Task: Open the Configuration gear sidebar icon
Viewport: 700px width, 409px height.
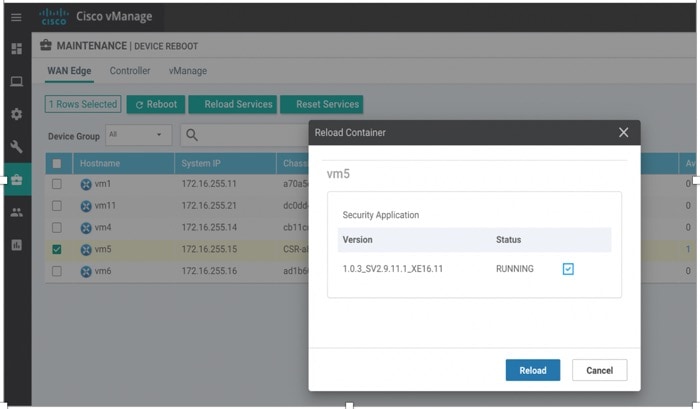Action: tap(17, 114)
